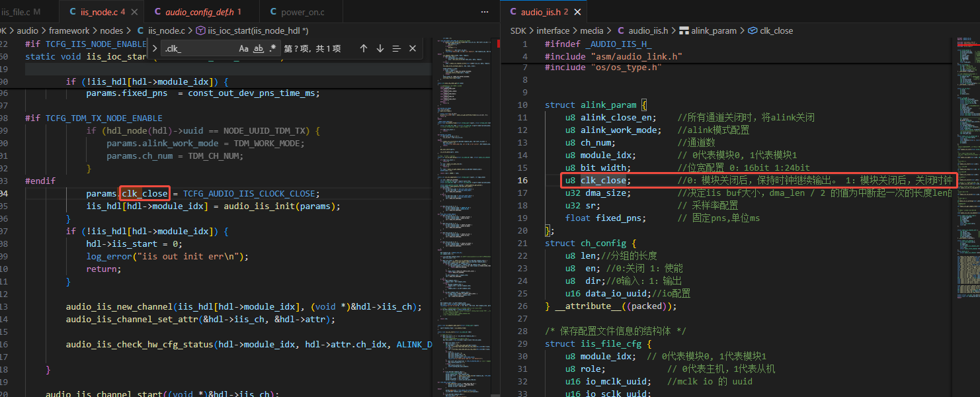Click the audio_iis.h breadcrumb item

pos(641,30)
